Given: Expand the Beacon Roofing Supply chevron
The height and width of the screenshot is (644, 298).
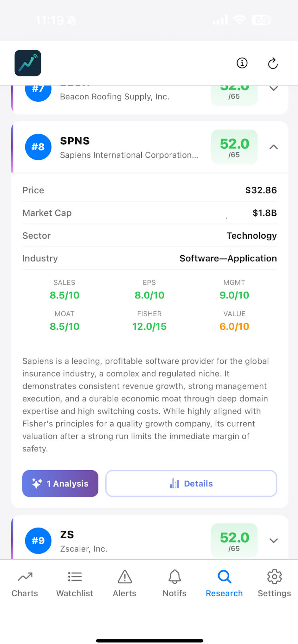Looking at the screenshot, I should (274, 89).
